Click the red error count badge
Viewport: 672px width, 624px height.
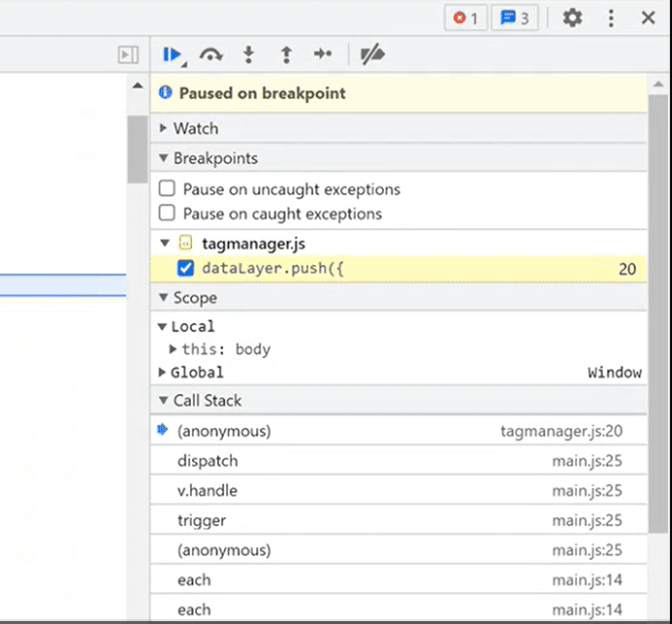click(x=465, y=17)
